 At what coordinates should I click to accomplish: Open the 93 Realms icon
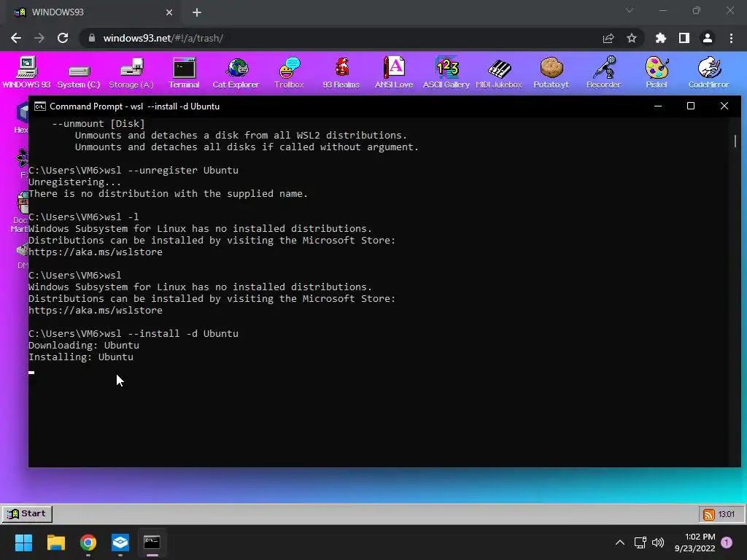click(341, 72)
